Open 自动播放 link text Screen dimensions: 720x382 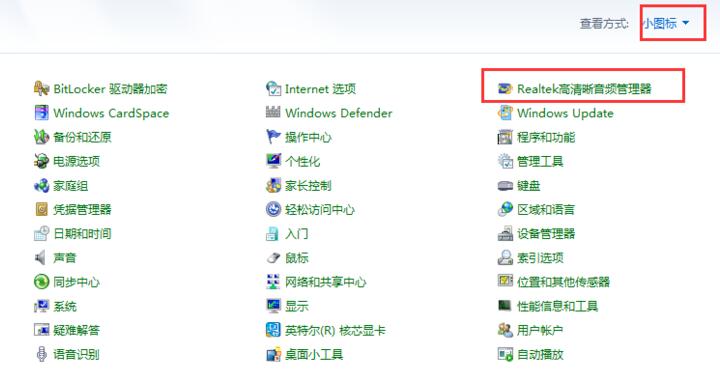pos(540,354)
